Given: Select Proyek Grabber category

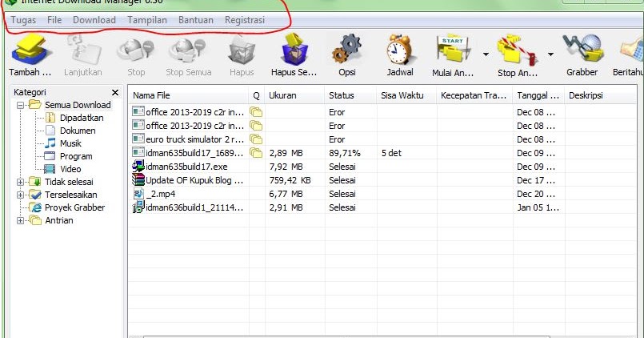Looking at the screenshot, I should (x=74, y=207).
